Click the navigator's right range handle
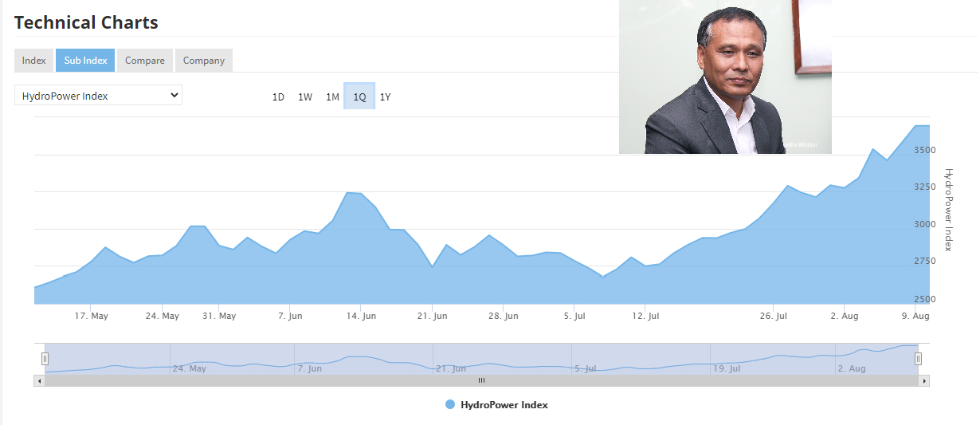The height and width of the screenshot is (425, 980). [918, 359]
